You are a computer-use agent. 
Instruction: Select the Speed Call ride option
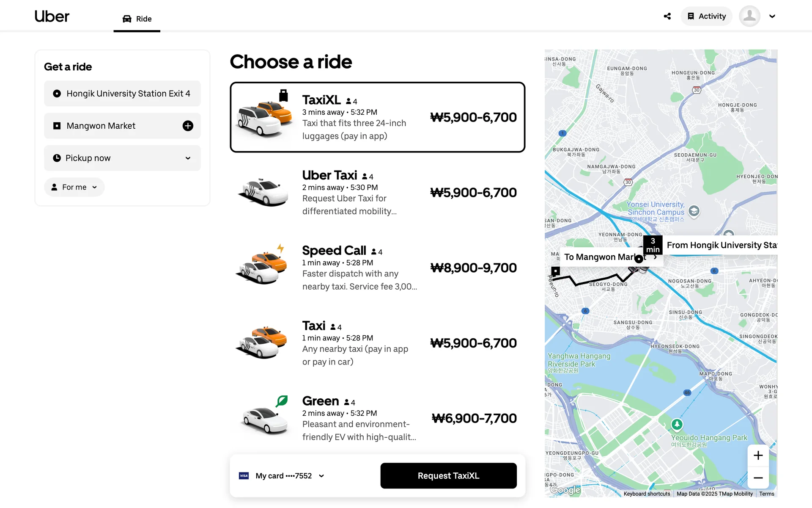(x=377, y=268)
